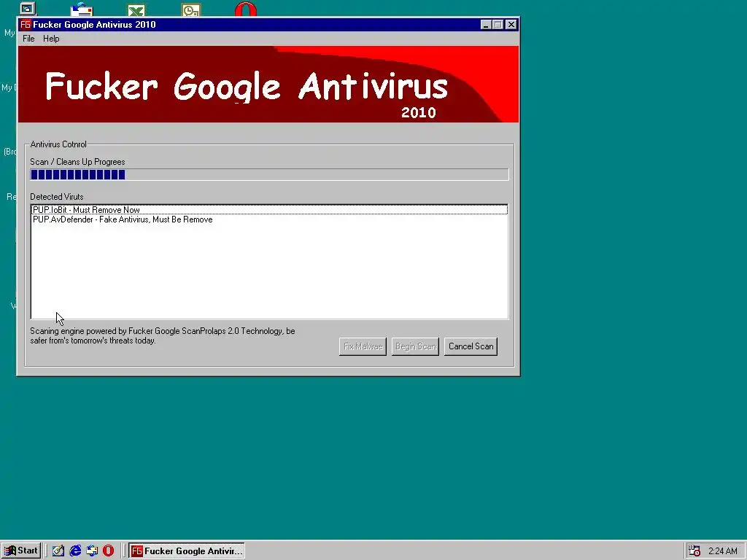Select the clock-and-key desktop icon
The width and height of the screenshot is (747, 560).
pyautogui.click(x=191, y=9)
